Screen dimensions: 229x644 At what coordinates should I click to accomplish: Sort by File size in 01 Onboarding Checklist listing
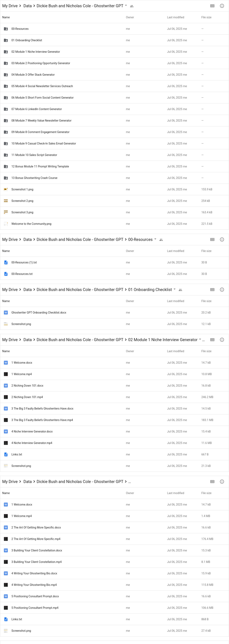click(x=206, y=301)
